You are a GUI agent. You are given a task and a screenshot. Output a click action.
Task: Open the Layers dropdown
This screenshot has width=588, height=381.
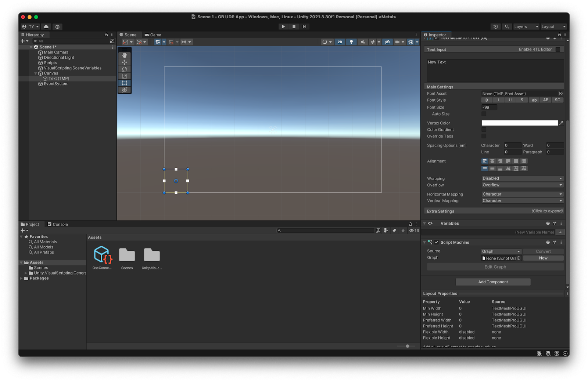coord(526,26)
